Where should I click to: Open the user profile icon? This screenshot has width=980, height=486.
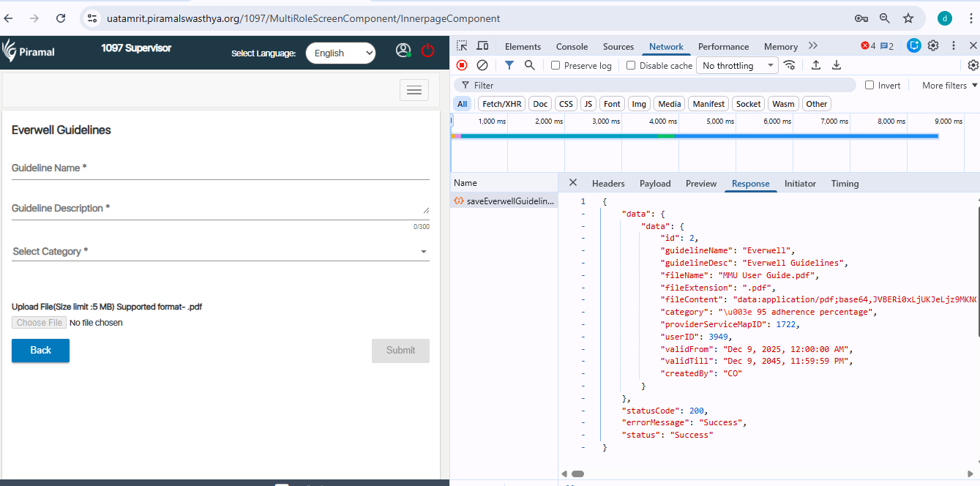[403, 51]
